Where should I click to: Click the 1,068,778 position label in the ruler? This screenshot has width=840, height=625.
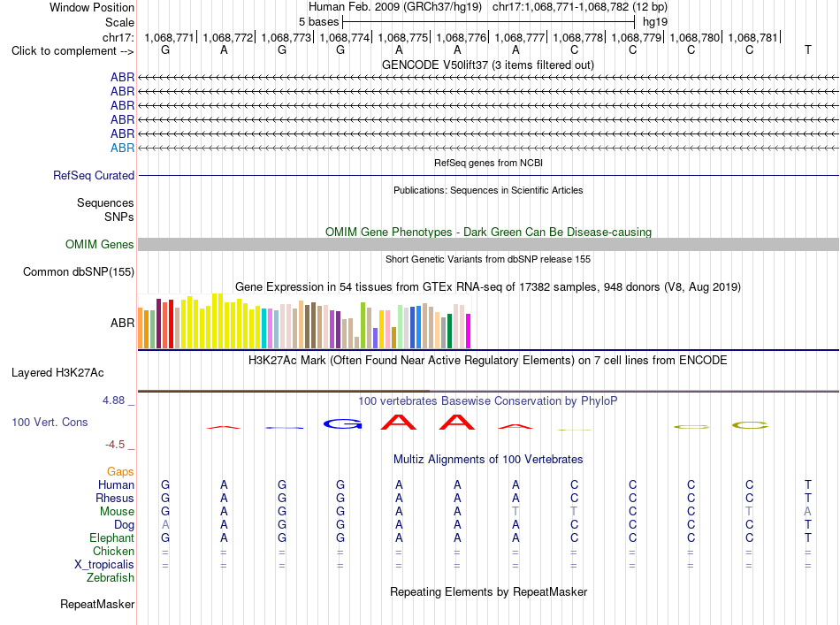tap(578, 37)
